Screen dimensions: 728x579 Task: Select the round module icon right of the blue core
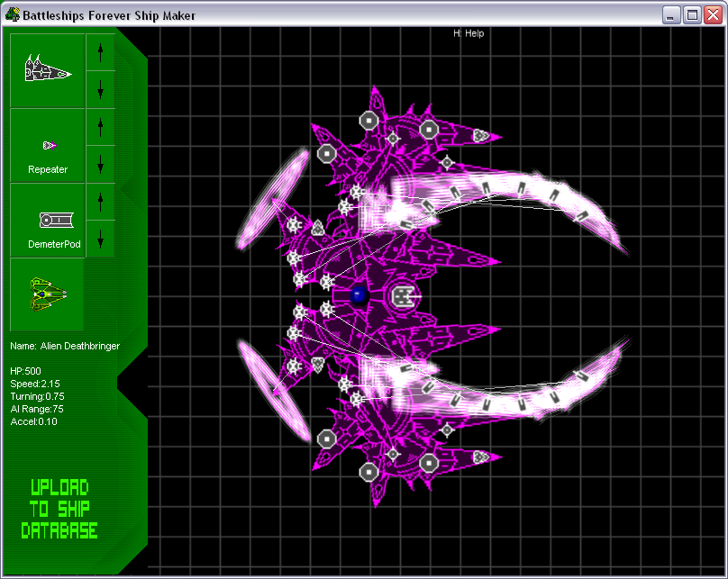(x=403, y=296)
